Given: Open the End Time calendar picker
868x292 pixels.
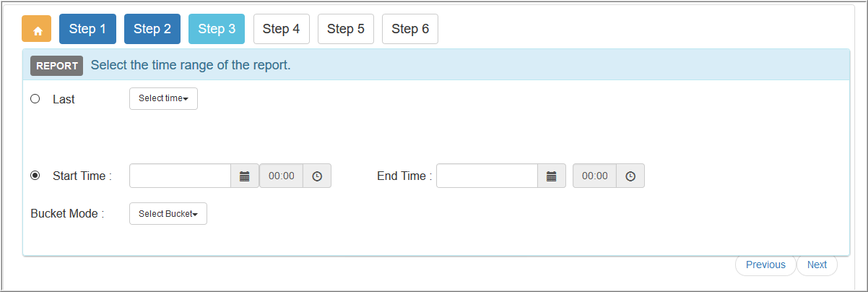Looking at the screenshot, I should point(552,176).
